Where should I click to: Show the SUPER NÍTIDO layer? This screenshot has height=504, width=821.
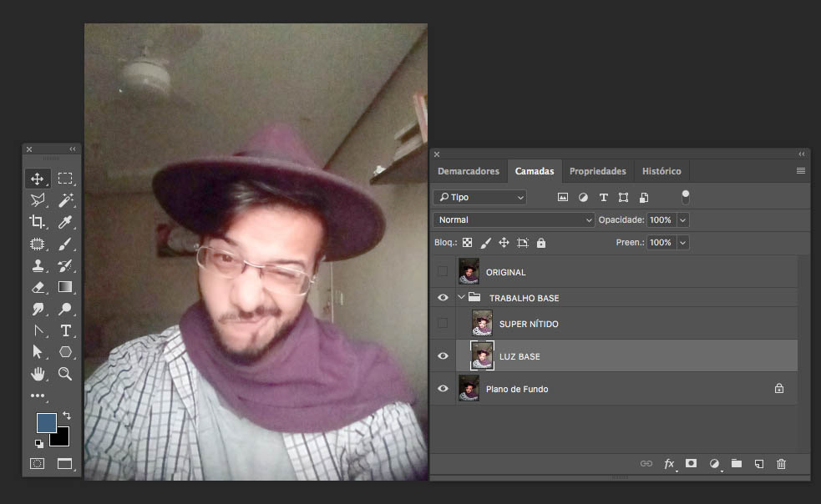443,323
